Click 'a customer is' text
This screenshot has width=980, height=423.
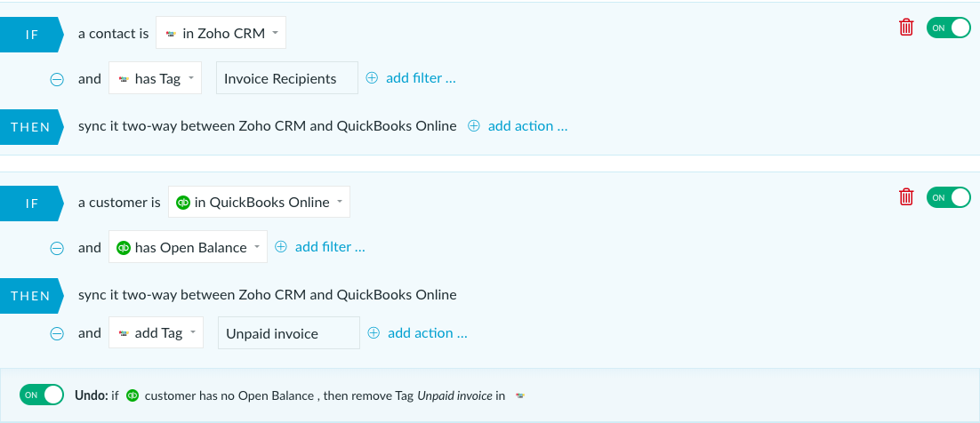pyautogui.click(x=119, y=203)
